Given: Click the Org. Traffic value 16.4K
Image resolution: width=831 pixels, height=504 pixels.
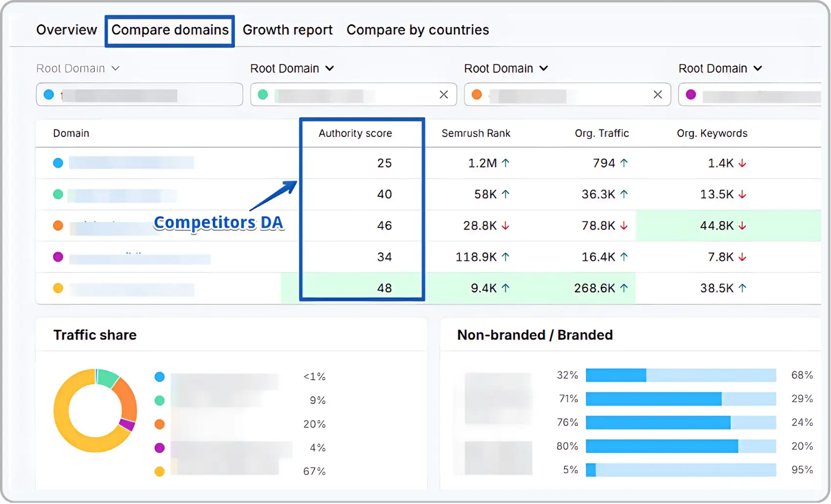Looking at the screenshot, I should 599,257.
